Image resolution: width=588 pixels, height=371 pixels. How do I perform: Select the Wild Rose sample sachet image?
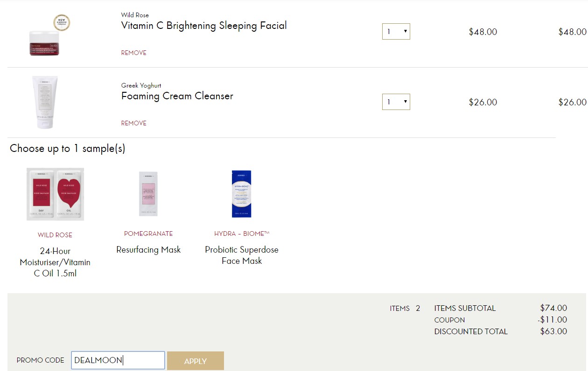pyautogui.click(x=55, y=194)
